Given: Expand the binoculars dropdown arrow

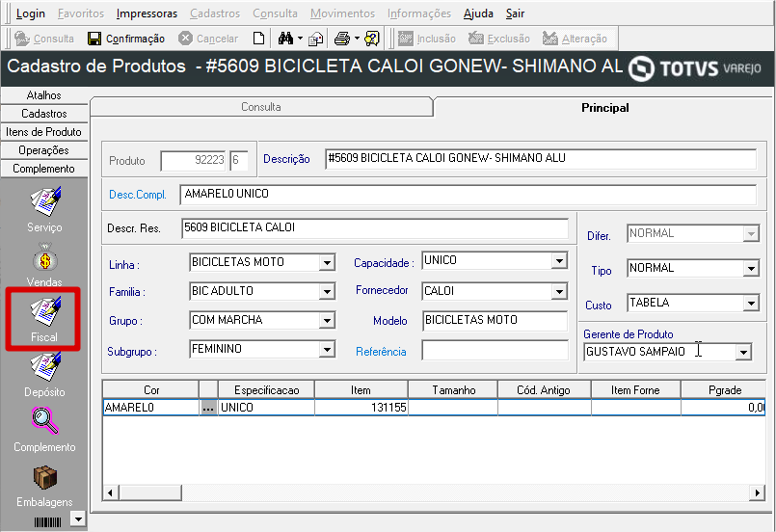Looking at the screenshot, I should (300, 39).
